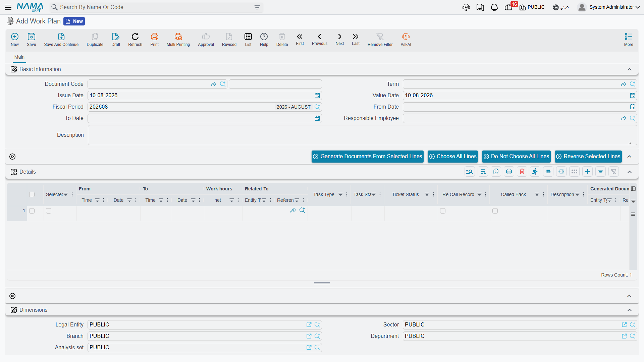The image size is (644, 362).
Task: Click the Description text area
Action: [x=363, y=135]
